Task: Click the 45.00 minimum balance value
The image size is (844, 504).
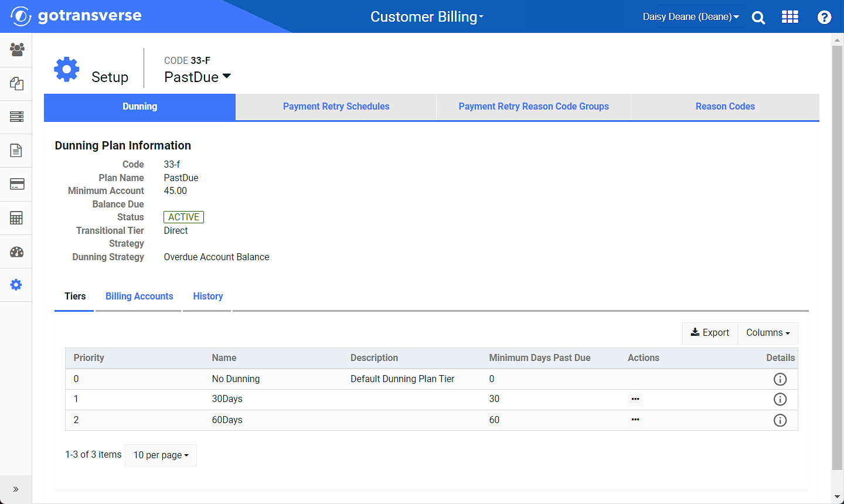Action: click(175, 191)
